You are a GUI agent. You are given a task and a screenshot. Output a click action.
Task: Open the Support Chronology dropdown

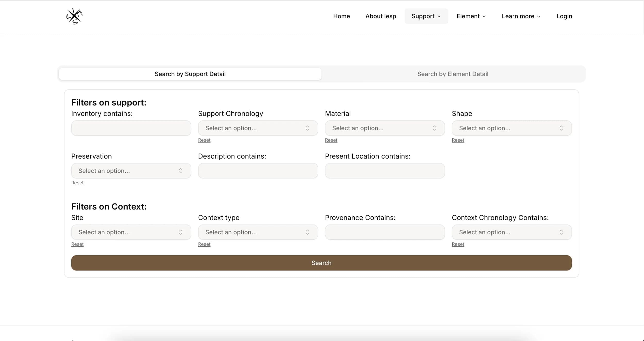258,128
